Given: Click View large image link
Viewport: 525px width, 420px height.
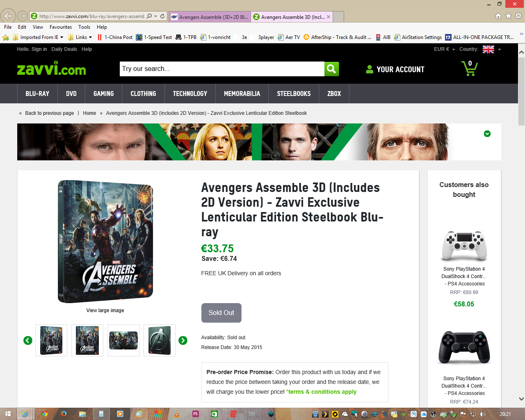Looking at the screenshot, I should [x=105, y=310].
